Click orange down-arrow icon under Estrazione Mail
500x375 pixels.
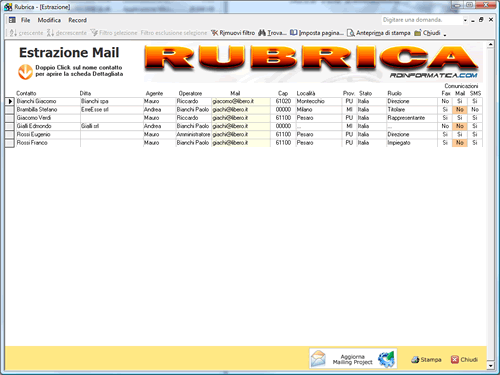click(25, 72)
